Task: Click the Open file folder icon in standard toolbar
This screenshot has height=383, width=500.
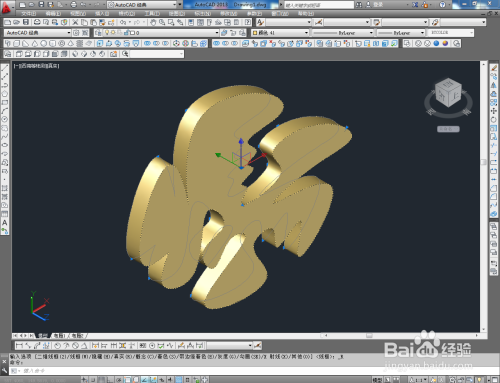Action: [16, 22]
